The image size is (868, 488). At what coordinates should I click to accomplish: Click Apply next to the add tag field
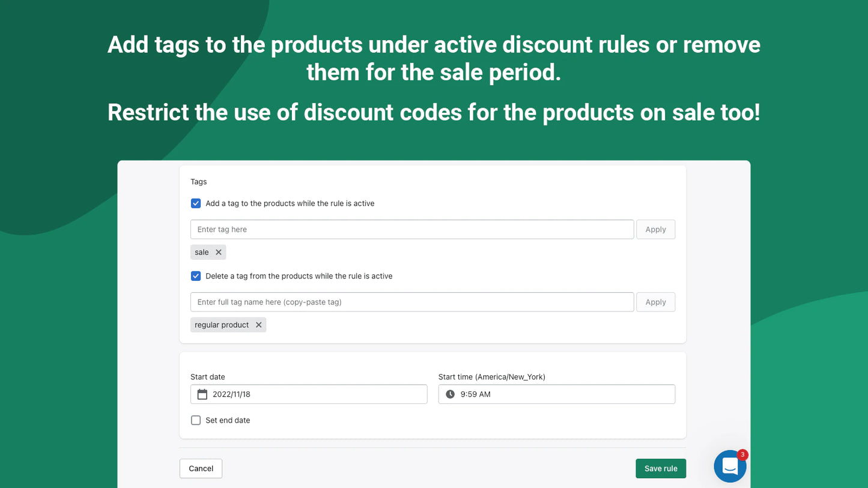(655, 229)
